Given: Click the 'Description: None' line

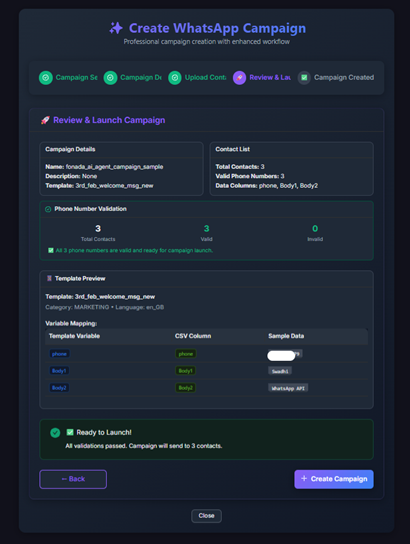Looking at the screenshot, I should click(71, 176).
